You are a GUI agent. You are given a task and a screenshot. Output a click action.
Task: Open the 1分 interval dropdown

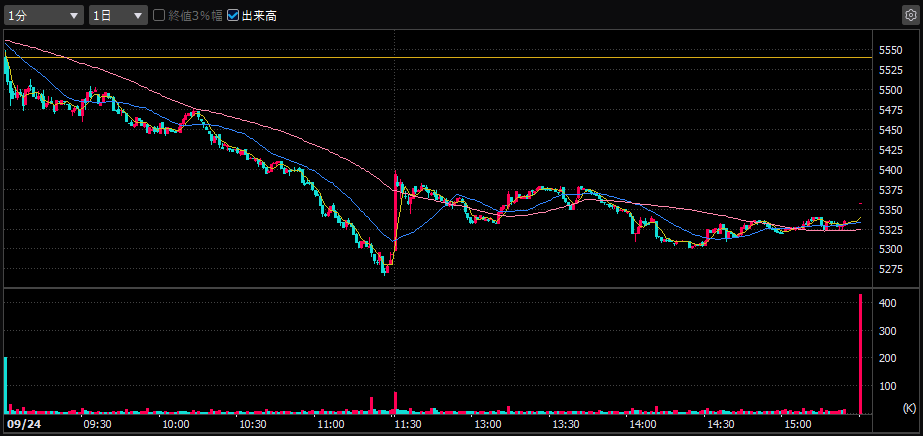point(44,16)
